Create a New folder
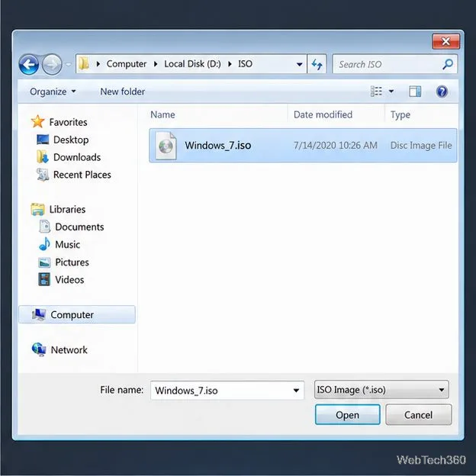This screenshot has height=476, width=476. click(122, 92)
